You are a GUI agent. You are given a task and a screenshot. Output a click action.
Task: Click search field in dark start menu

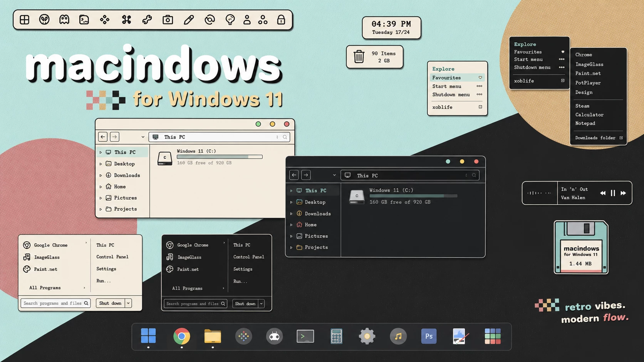pos(195,304)
